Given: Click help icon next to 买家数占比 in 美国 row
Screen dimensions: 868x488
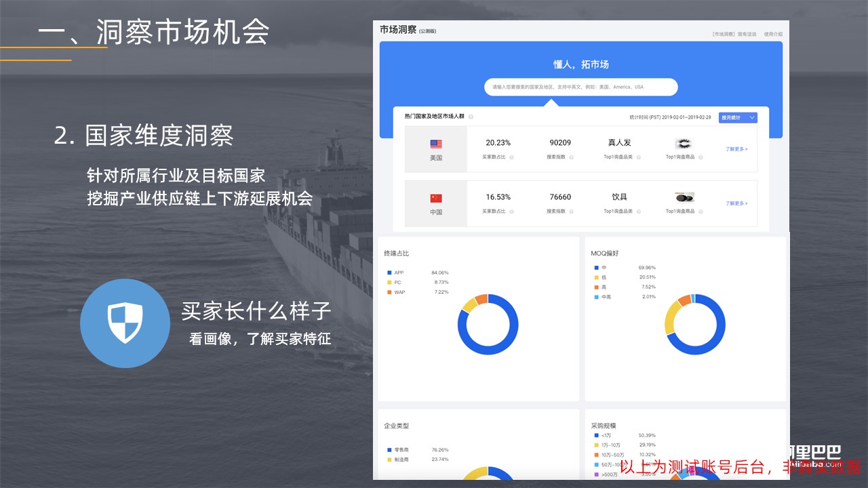Looking at the screenshot, I should 511,157.
